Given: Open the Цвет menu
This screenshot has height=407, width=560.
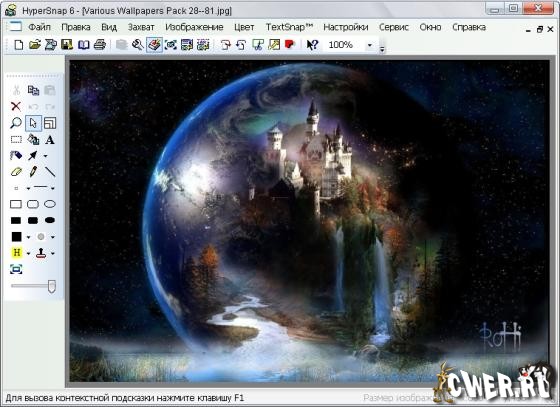Looking at the screenshot, I should (x=244, y=27).
